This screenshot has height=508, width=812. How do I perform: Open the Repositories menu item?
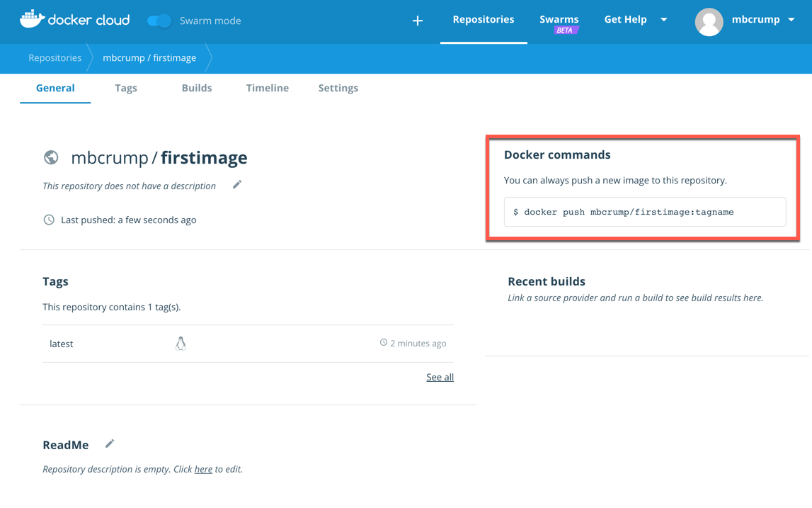484,20
